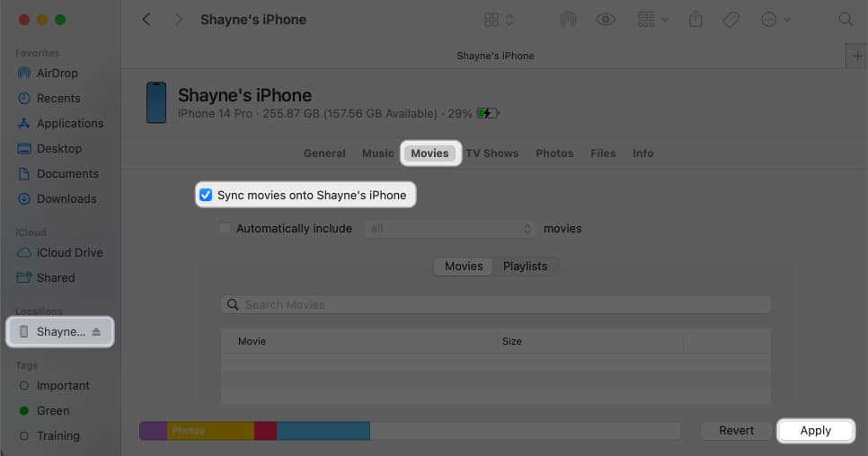The height and width of the screenshot is (456, 868).
Task: Open the More actions ellipsis menu
Action: pyautogui.click(x=775, y=20)
